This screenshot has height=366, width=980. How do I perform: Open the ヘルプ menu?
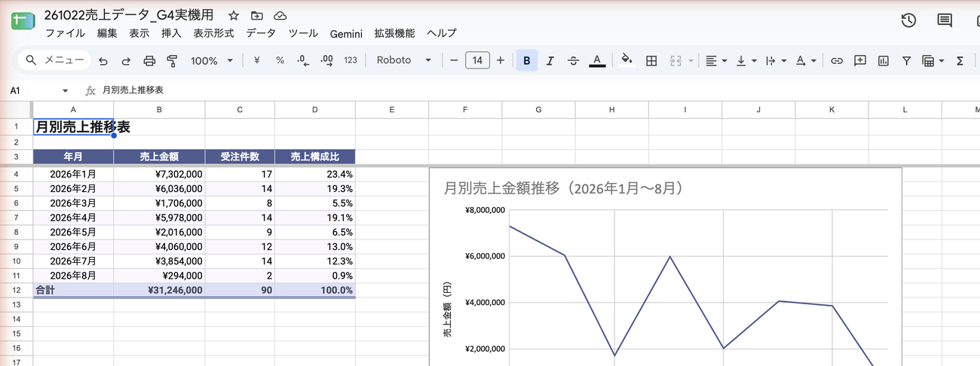point(441,34)
